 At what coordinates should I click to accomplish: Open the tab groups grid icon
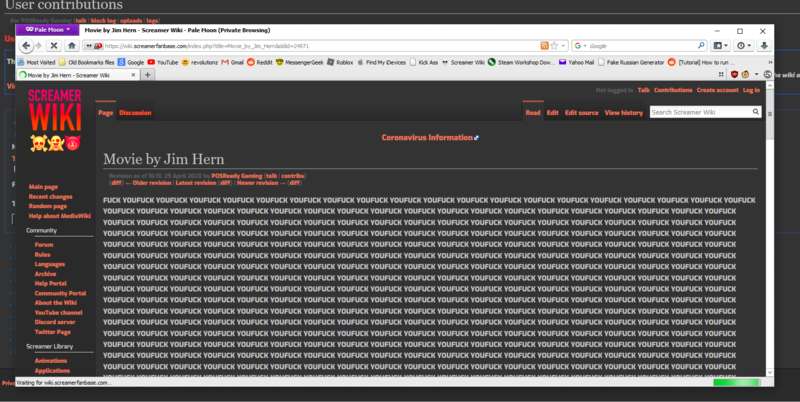click(x=721, y=74)
